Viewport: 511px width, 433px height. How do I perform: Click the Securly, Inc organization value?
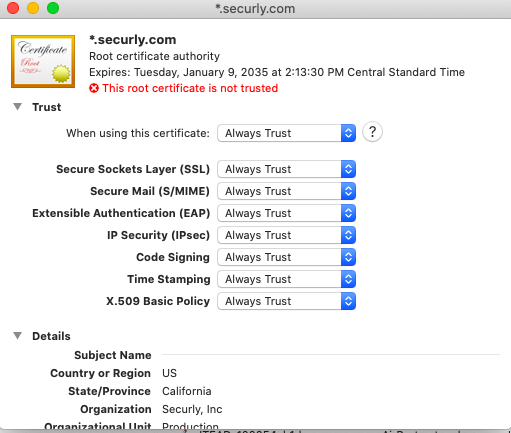192,409
